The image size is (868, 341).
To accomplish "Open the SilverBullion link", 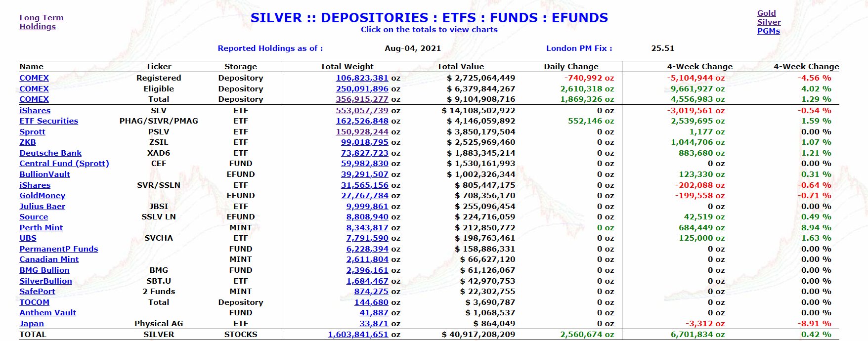I will point(45,281).
